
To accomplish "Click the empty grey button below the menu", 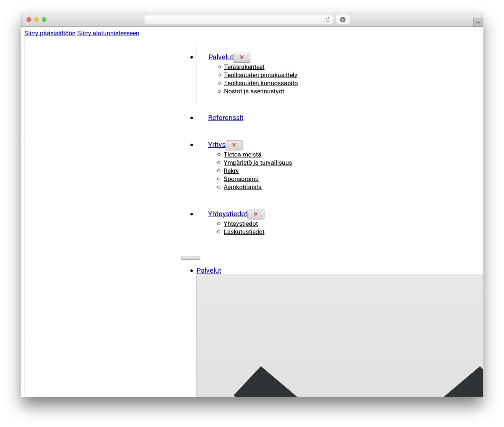I will pyautogui.click(x=191, y=258).
